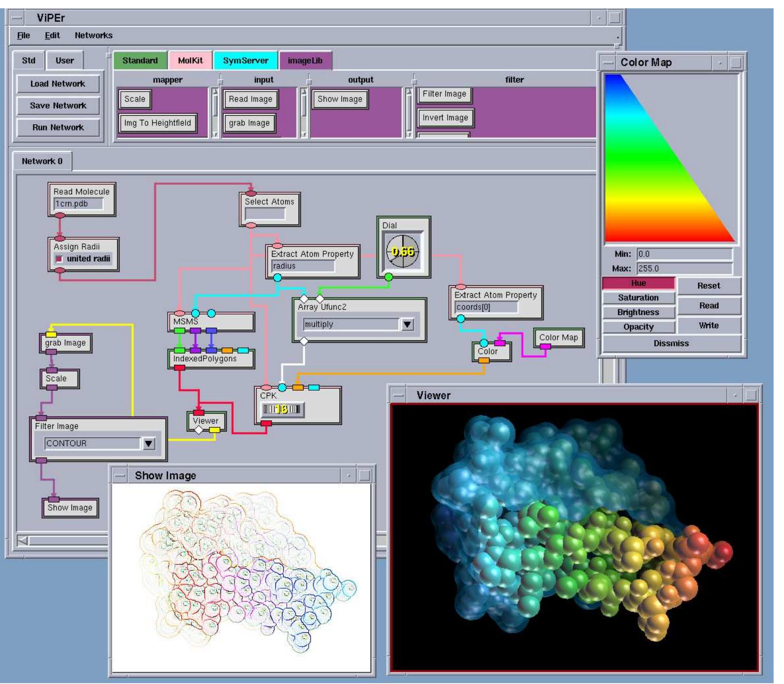Click the red output port of IndexedPolygons
784x684 pixels.
point(179,368)
